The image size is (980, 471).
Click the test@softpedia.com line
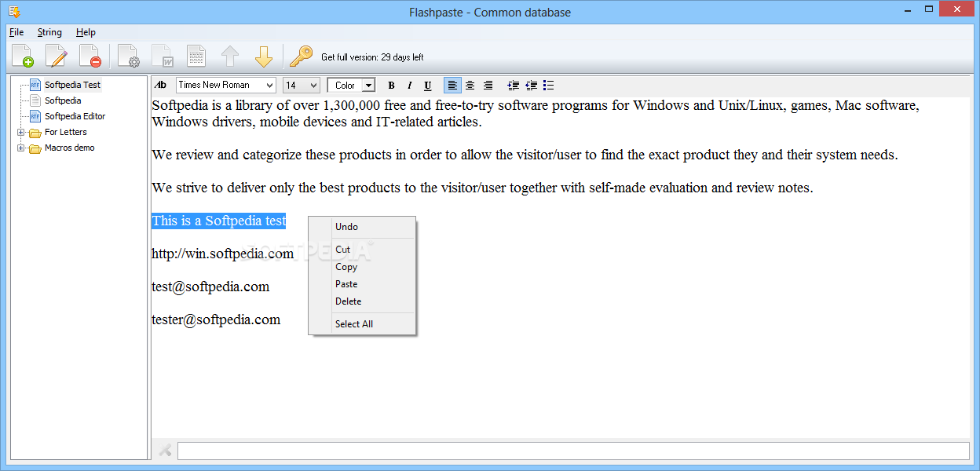point(210,287)
